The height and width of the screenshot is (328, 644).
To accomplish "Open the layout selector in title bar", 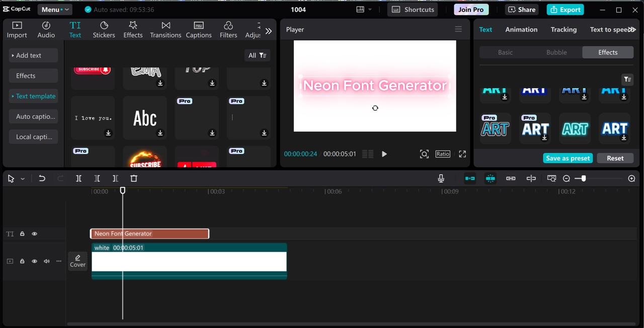I will point(364,10).
